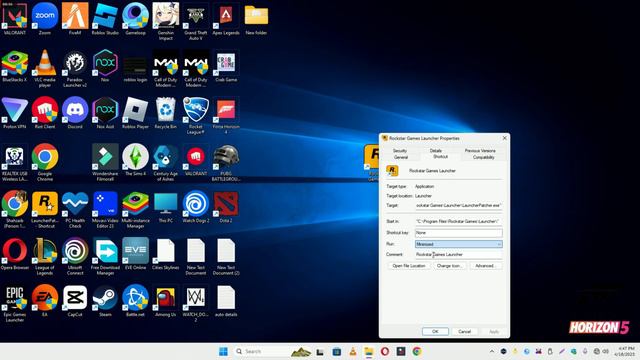Open Chrome from the taskbar
The image size is (640, 360).
click(x=417, y=351)
